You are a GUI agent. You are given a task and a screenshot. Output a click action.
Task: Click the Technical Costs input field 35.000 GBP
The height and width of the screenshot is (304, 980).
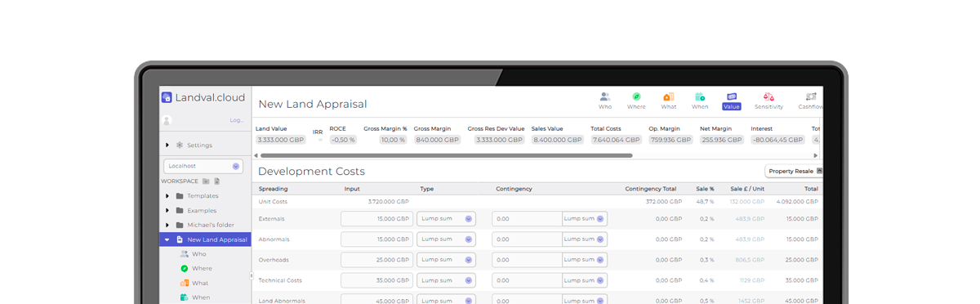[376, 280]
